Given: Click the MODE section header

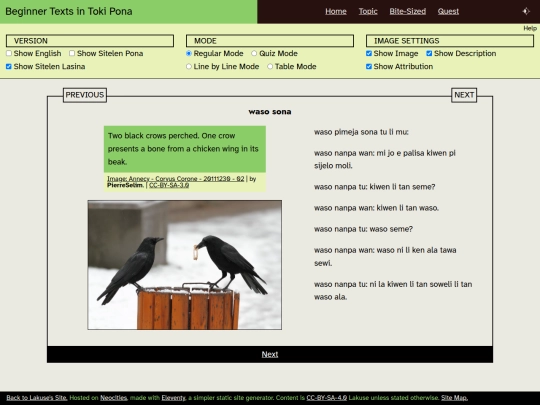Looking at the screenshot, I should tap(270, 41).
